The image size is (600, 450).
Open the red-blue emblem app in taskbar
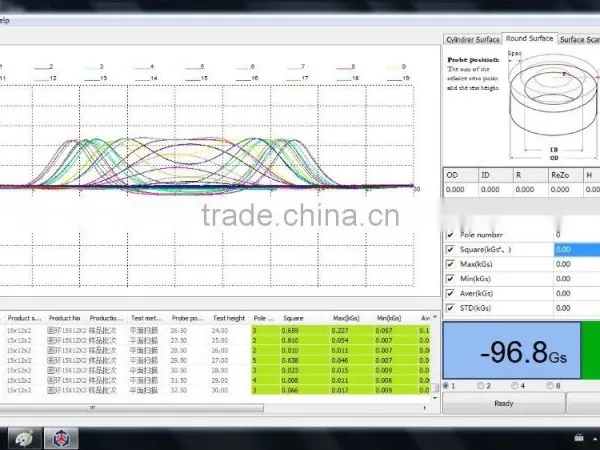(61, 439)
